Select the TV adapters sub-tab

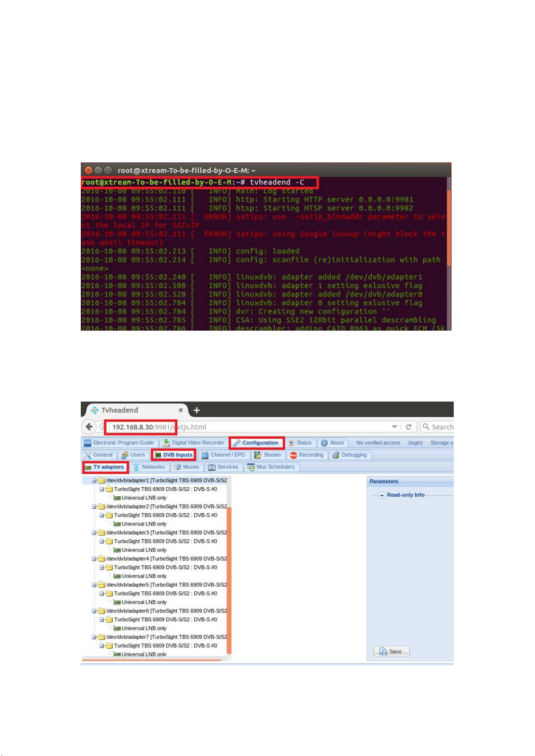105,467
